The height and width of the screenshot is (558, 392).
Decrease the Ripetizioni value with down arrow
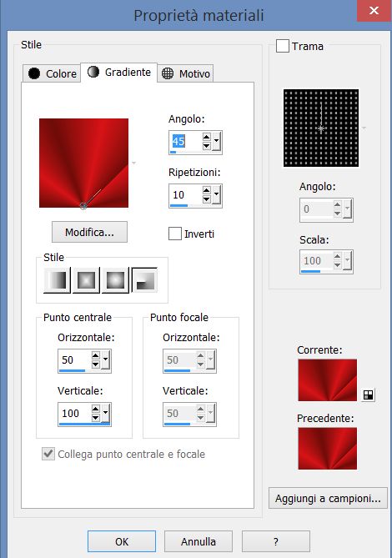[206, 199]
